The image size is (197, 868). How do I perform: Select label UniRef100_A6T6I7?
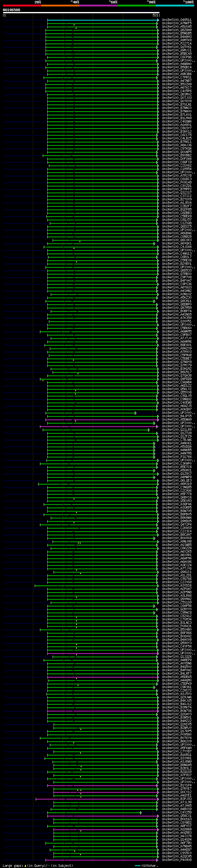pyautogui.click(x=177, y=88)
